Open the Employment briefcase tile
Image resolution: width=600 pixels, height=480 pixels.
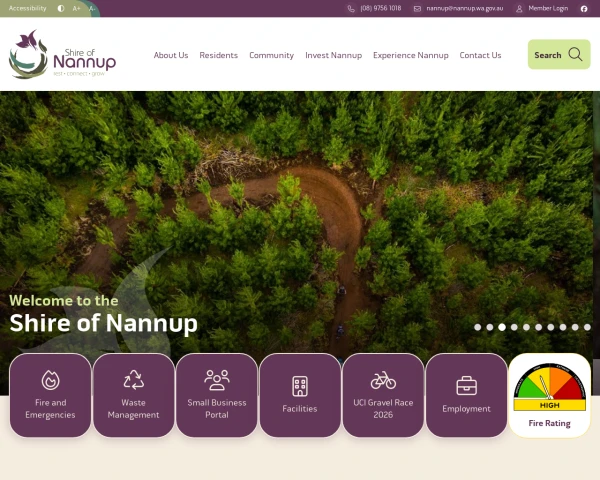466,395
